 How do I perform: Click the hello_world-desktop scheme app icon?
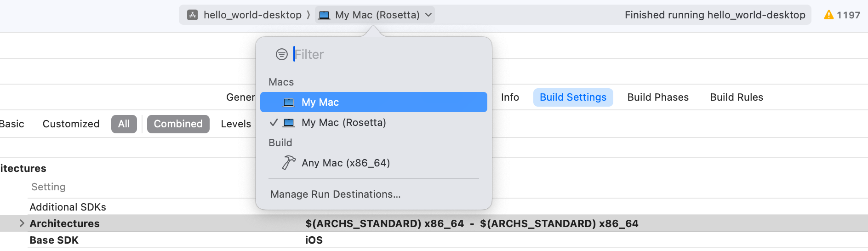[x=193, y=15]
